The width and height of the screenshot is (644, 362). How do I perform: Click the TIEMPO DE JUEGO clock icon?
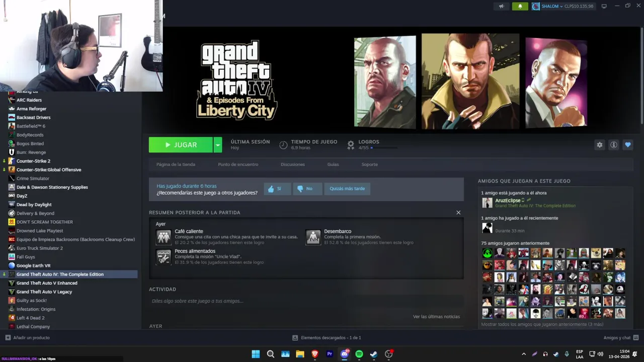(x=283, y=145)
